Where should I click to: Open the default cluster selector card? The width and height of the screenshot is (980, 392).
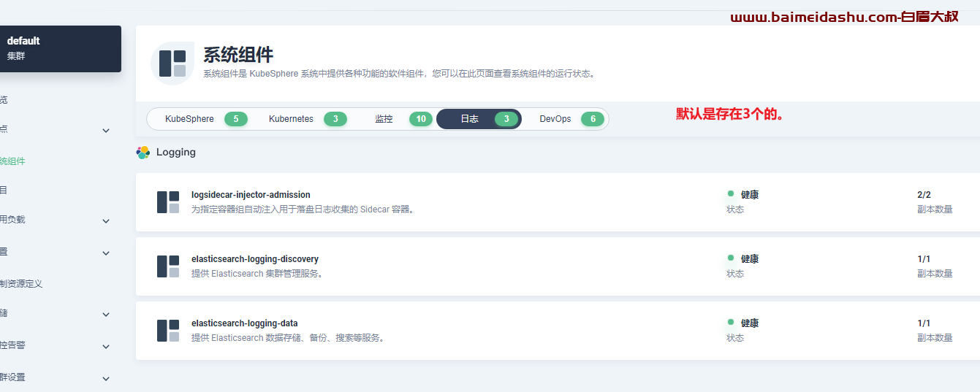(61, 49)
